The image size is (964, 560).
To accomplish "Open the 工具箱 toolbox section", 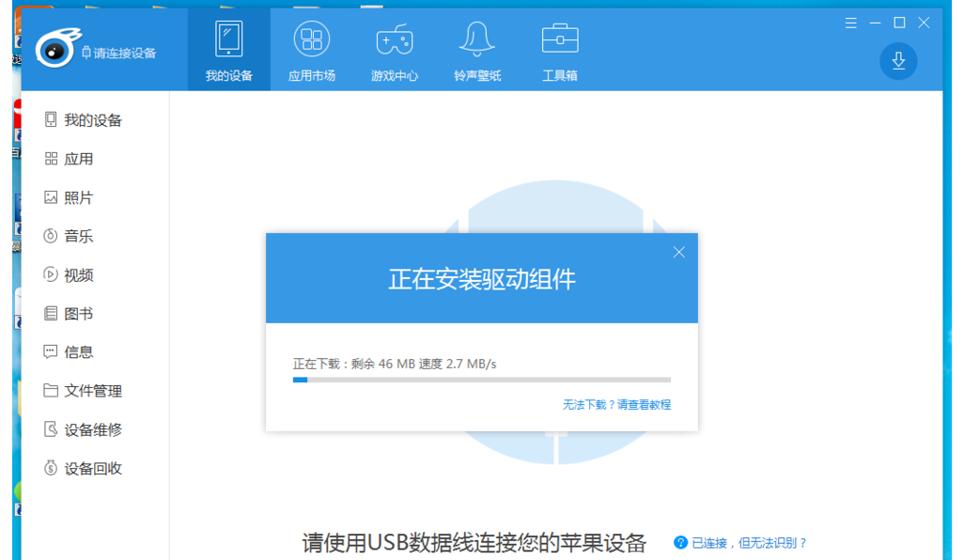I will coord(559,49).
